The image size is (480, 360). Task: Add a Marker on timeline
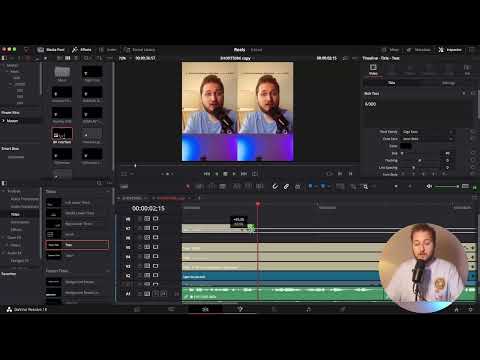coord(323,186)
